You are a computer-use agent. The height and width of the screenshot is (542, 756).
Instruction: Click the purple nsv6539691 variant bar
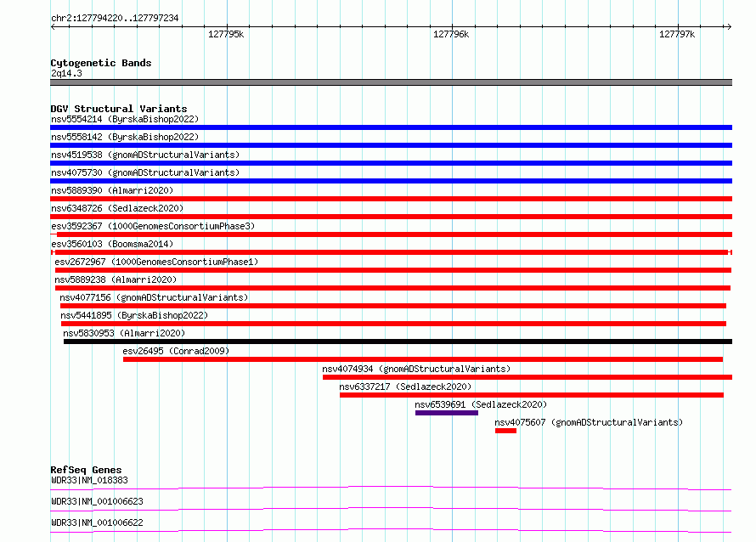click(447, 413)
